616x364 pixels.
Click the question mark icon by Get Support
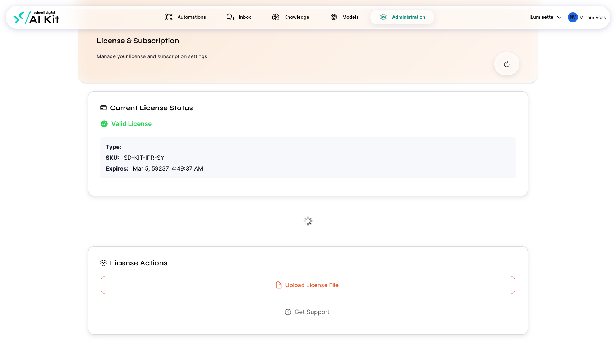click(x=288, y=312)
